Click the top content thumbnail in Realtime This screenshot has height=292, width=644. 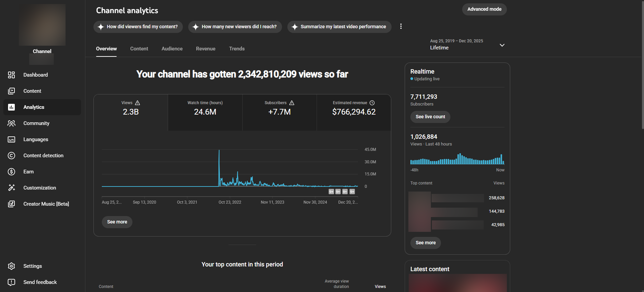pyautogui.click(x=419, y=212)
